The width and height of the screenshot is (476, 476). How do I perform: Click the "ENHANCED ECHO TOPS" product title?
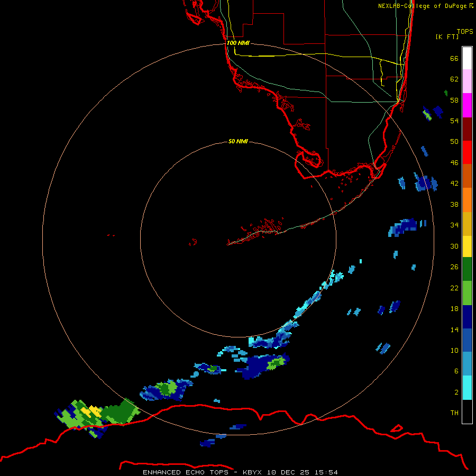click(x=185, y=472)
